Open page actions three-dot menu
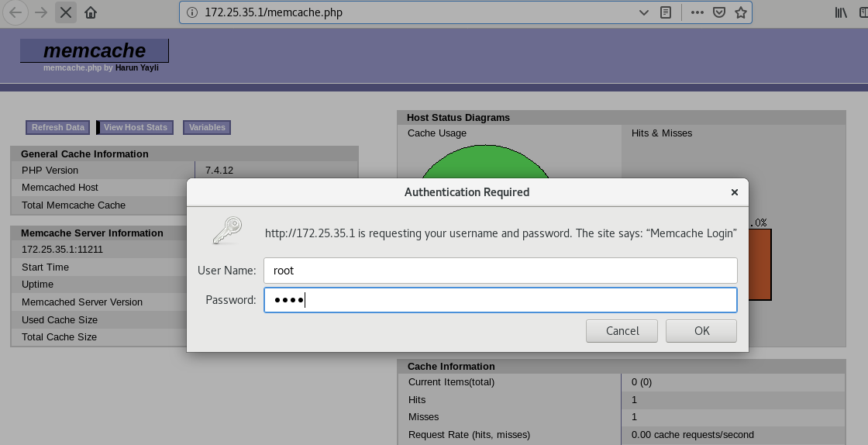 point(697,12)
